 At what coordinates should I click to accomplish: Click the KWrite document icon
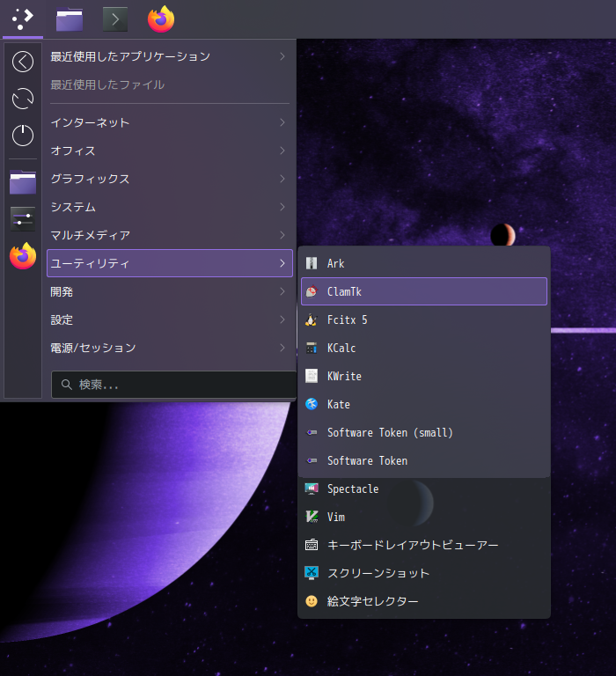coord(312,376)
